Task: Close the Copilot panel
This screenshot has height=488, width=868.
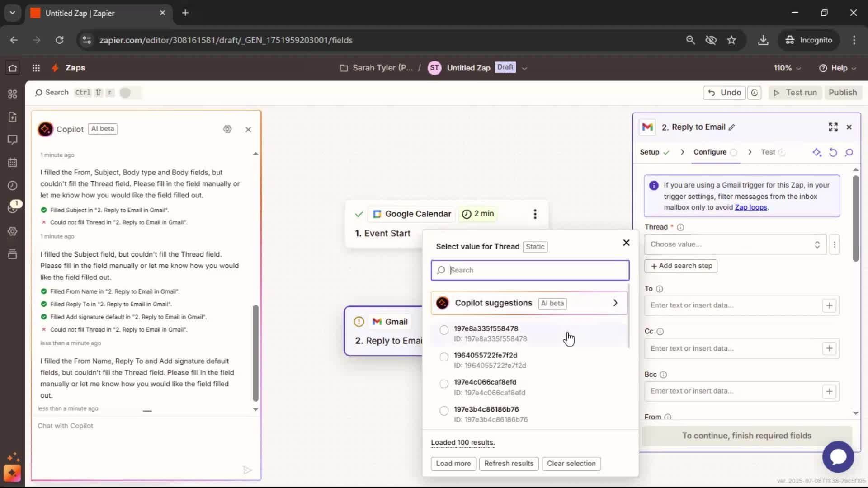Action: (248, 130)
